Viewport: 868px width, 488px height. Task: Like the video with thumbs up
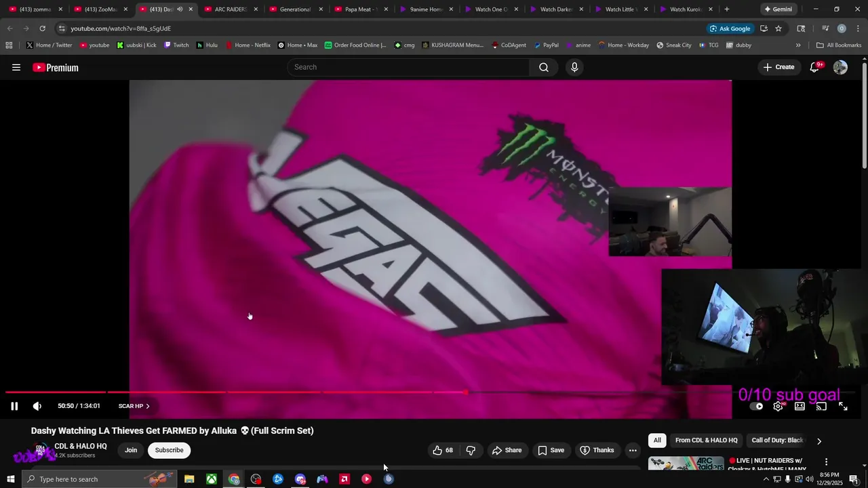pos(443,450)
